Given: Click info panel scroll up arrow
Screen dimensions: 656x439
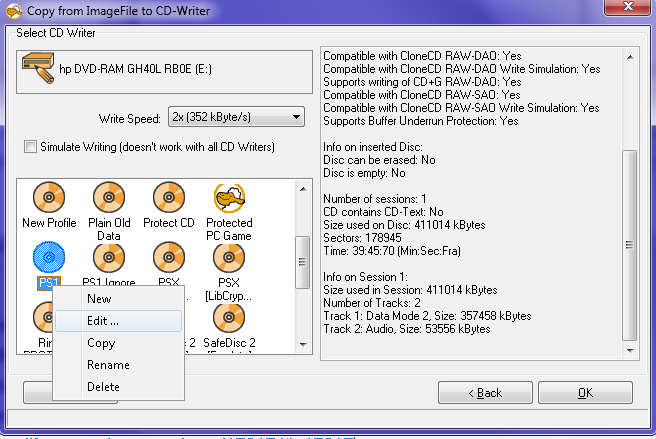Looking at the screenshot, I should point(630,57).
